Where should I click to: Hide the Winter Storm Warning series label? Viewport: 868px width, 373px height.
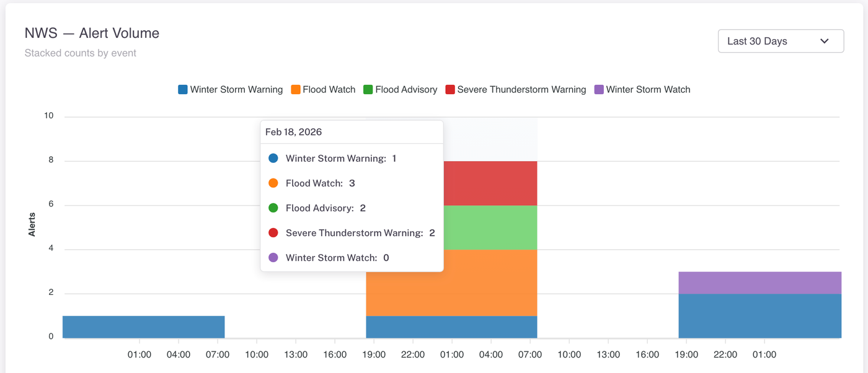coord(236,90)
